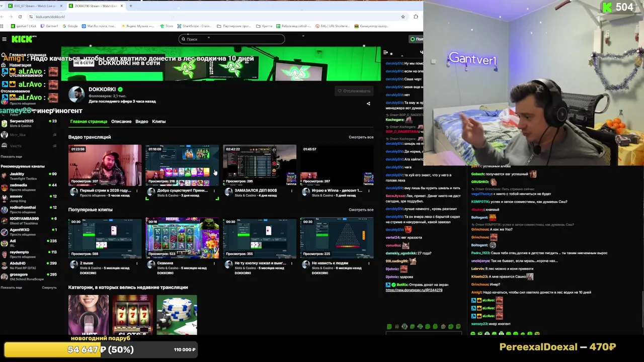
Task: See all popular clips via Смотреть все
Action: (361, 210)
